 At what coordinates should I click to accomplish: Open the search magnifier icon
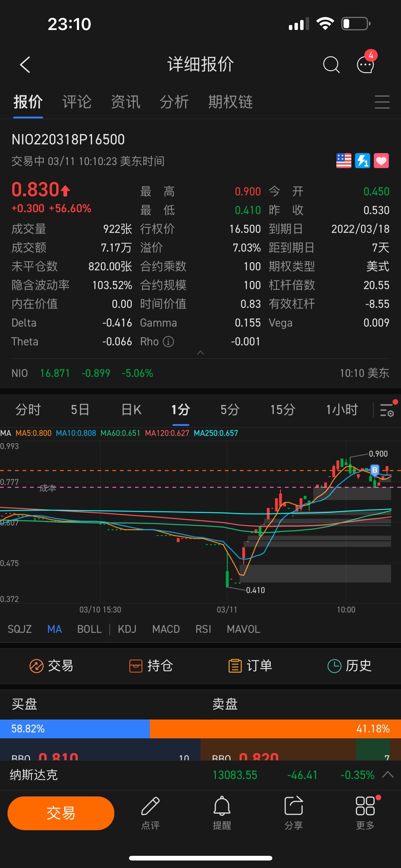331,64
